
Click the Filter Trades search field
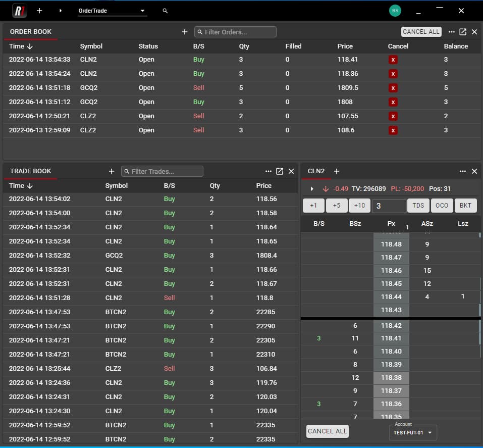(162, 171)
